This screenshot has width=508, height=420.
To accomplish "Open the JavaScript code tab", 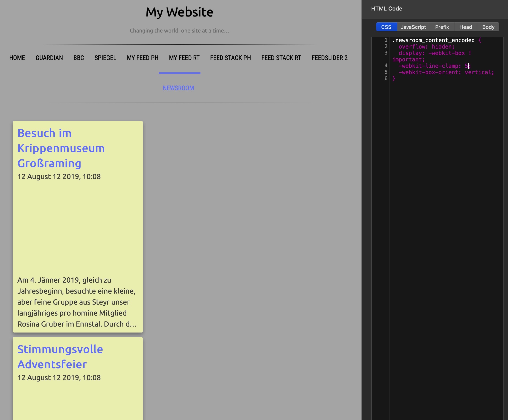I will tap(413, 27).
